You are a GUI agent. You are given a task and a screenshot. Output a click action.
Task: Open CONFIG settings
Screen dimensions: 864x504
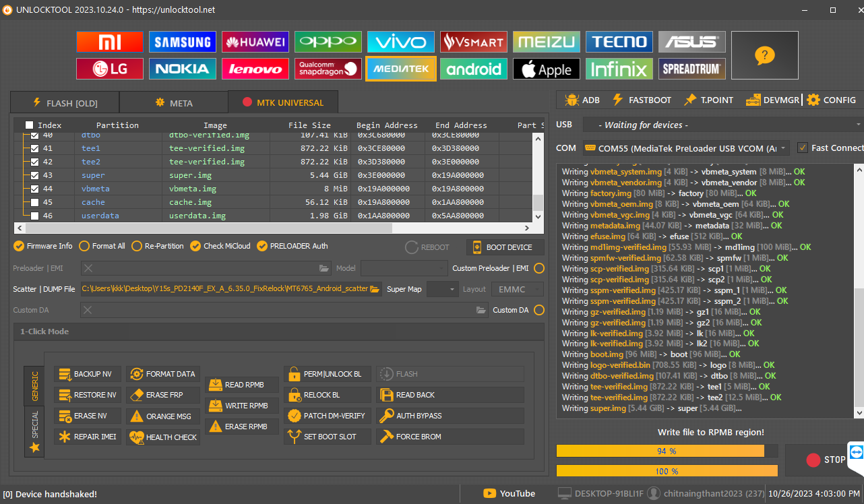click(831, 100)
